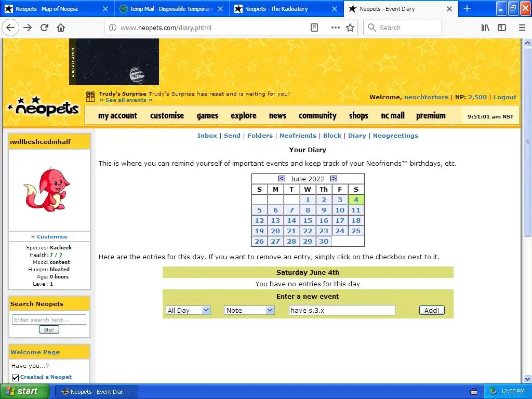Click the browser Search box
Screen dimensions: 532x399
tap(403, 28)
